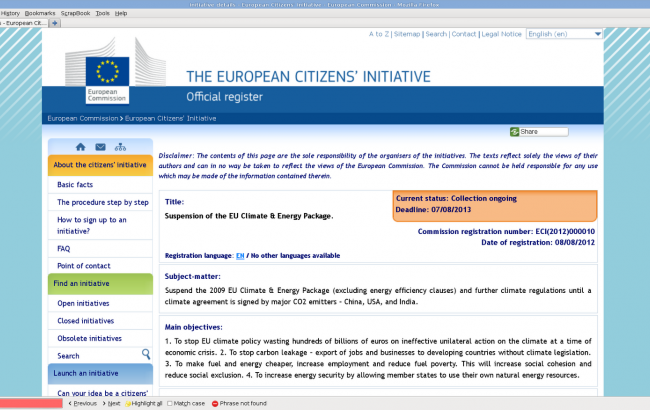Click the home icon in the sidebar
This screenshot has width=650, height=410.
80,147
